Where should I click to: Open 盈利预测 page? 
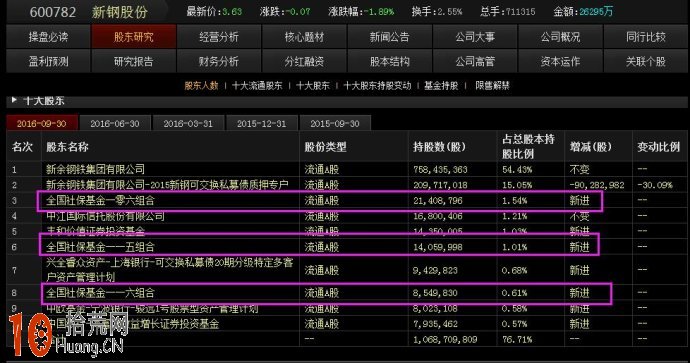tap(48, 61)
